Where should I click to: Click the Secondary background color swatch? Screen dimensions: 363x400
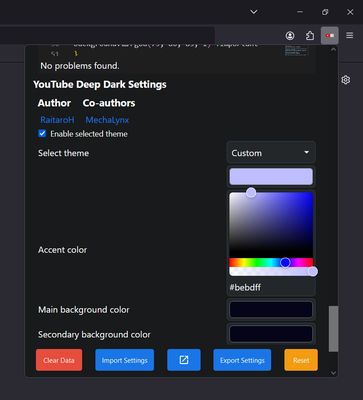point(271,334)
